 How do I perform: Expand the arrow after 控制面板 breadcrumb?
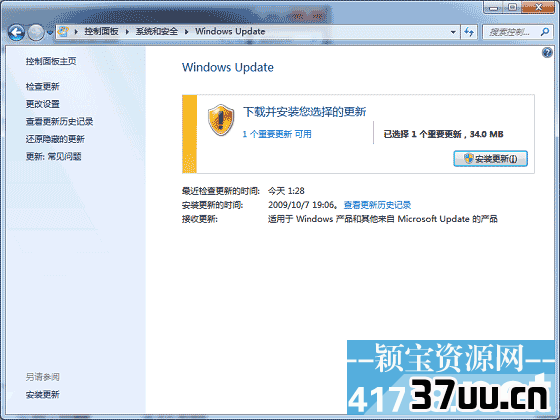127,32
